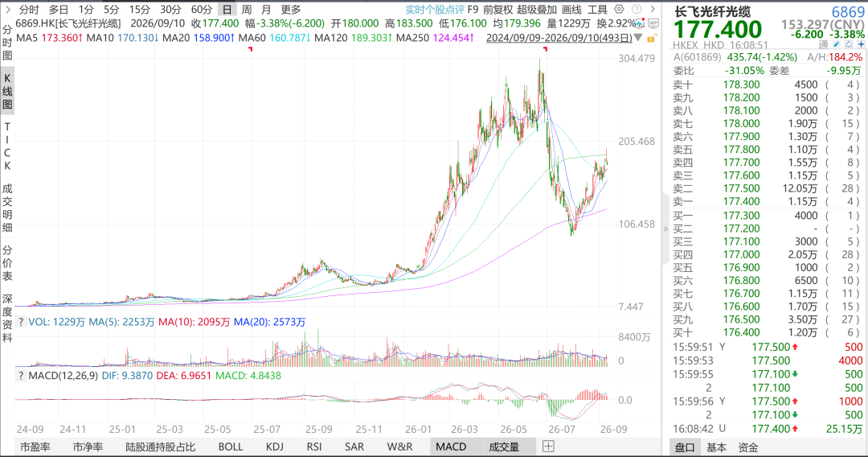The image size is (868, 457).
Task: Select 日 daily period
Action: click(227, 10)
